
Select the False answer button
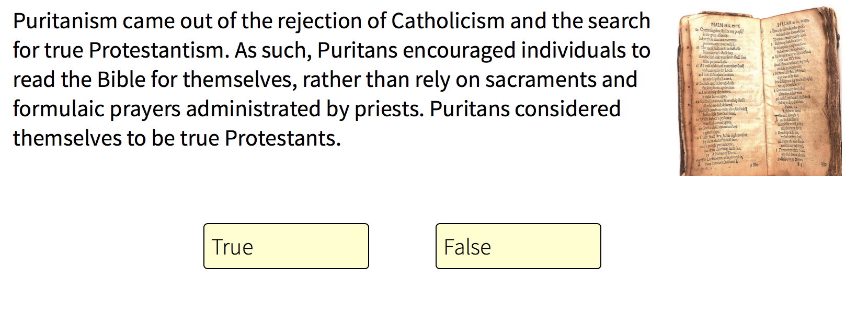point(518,246)
